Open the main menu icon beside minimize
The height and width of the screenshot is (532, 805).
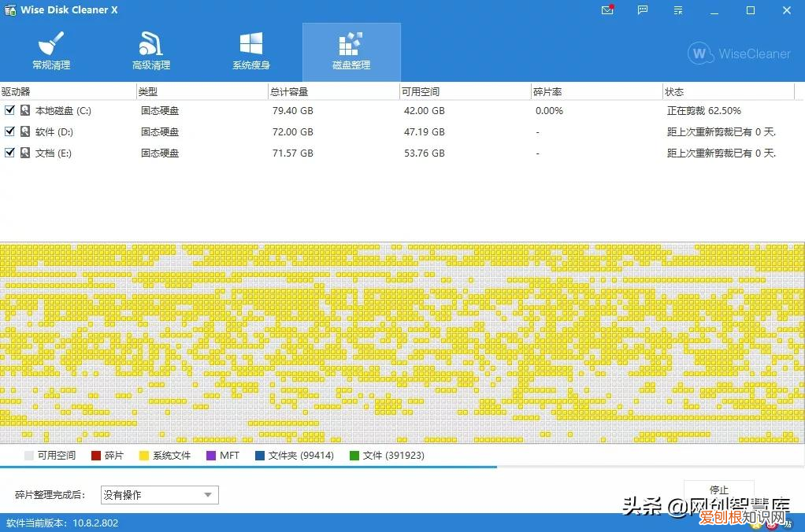click(x=678, y=10)
